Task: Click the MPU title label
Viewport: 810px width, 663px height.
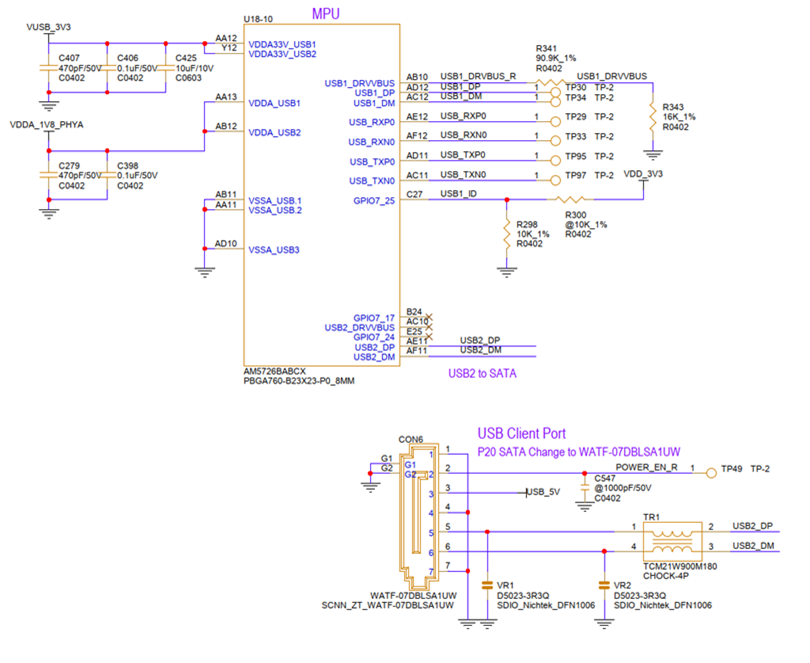Action: [325, 14]
